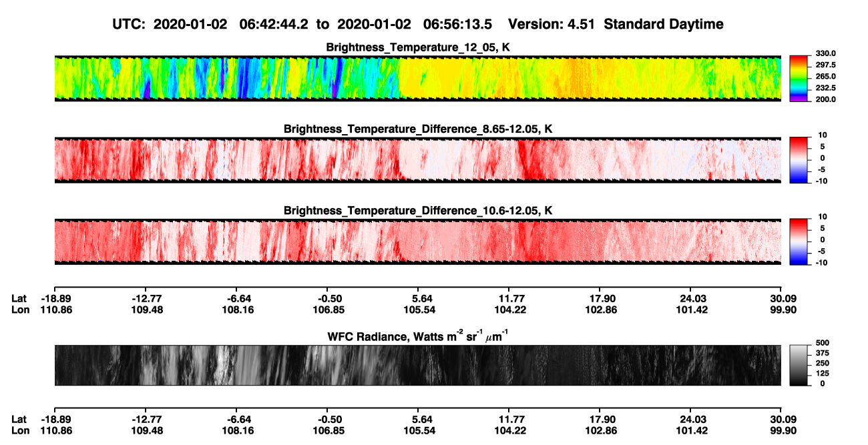Image resolution: width=868 pixels, height=445 pixels.
Task: Click the 'Lon' row label on the bottom axis
Action: coord(20,430)
